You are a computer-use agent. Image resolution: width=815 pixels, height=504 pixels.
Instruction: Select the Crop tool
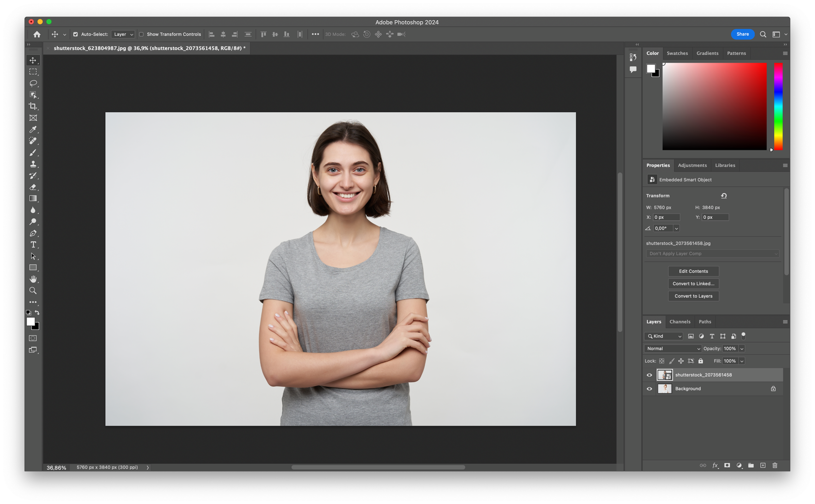tap(33, 106)
